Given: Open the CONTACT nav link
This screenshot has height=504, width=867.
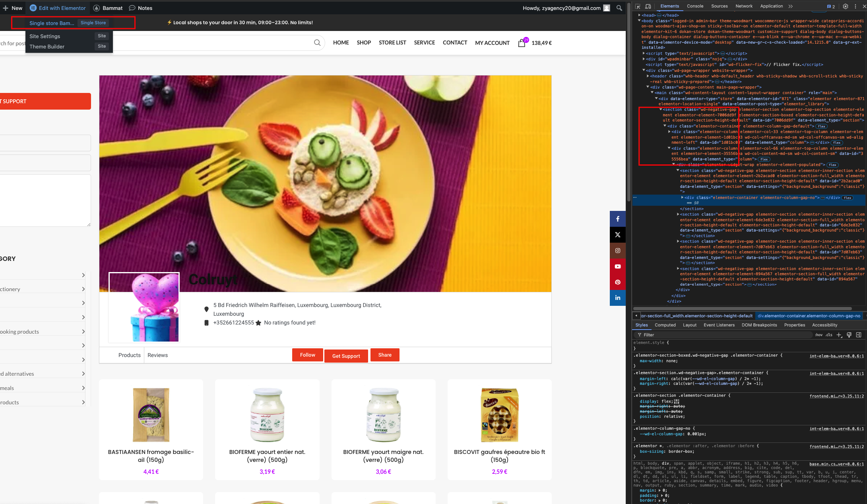Looking at the screenshot, I should 455,42.
